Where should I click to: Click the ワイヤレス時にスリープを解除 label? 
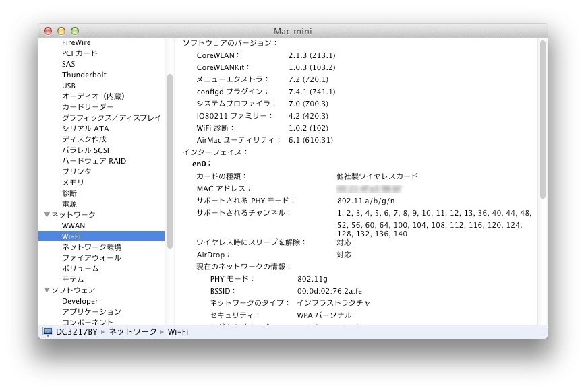[x=251, y=242]
